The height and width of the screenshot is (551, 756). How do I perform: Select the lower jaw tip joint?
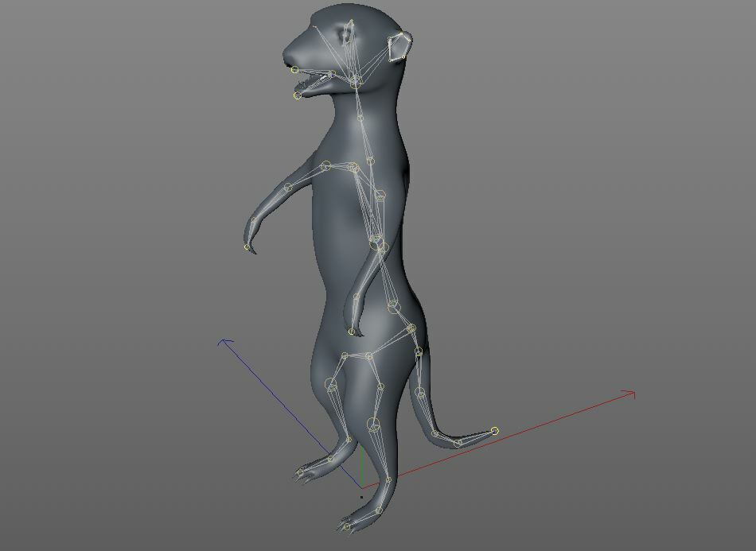[298, 96]
